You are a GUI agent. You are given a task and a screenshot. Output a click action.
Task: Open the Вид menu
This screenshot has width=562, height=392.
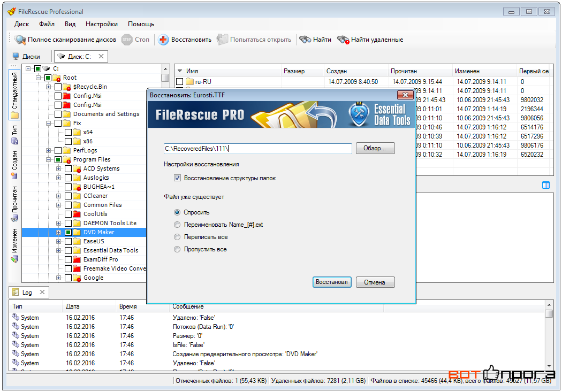pos(70,24)
